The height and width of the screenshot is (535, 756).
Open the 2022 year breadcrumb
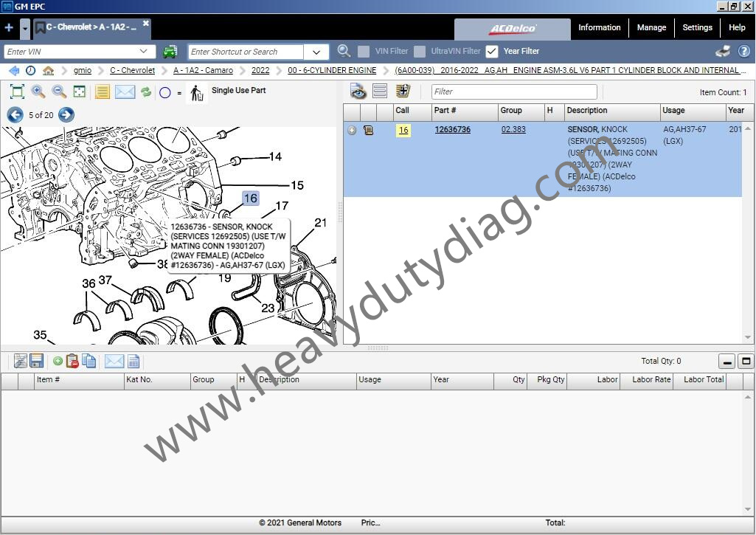click(260, 70)
